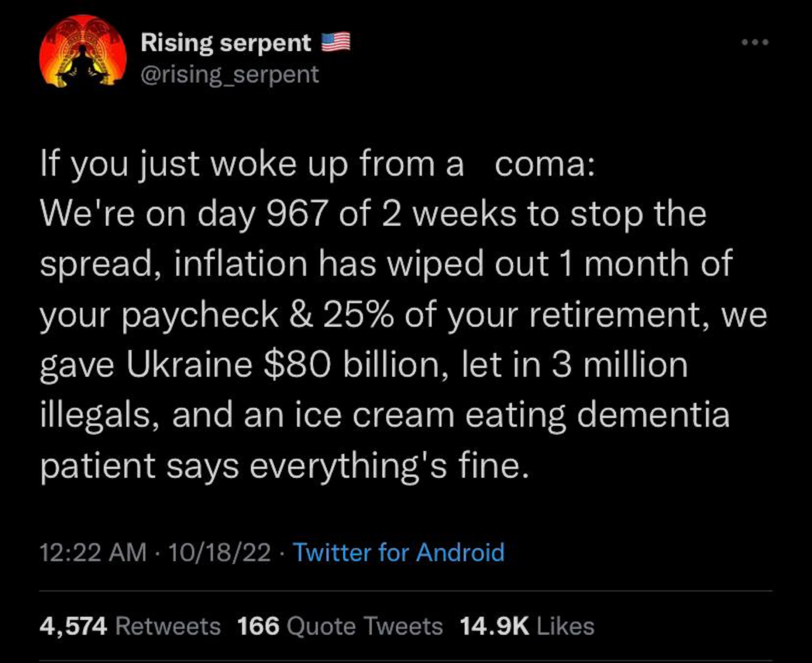Screen dimensions: 812x663
Task: Open the Rising serpent profile avatar
Action: 83,51
